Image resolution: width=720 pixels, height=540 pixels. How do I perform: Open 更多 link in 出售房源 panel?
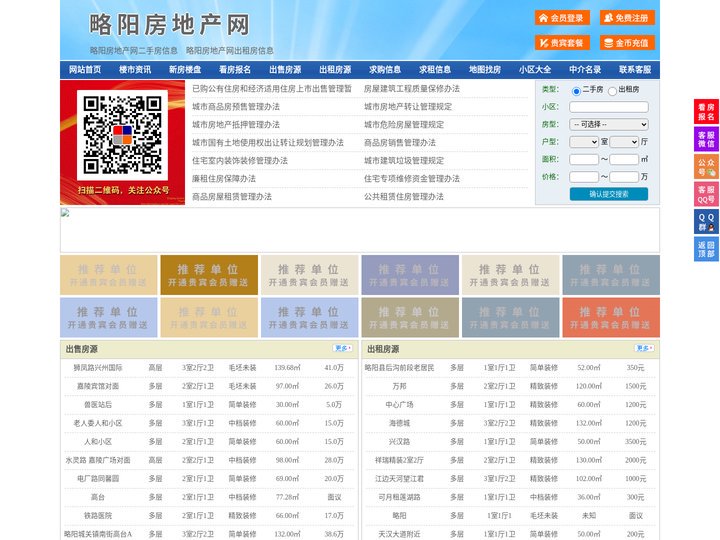point(343,349)
